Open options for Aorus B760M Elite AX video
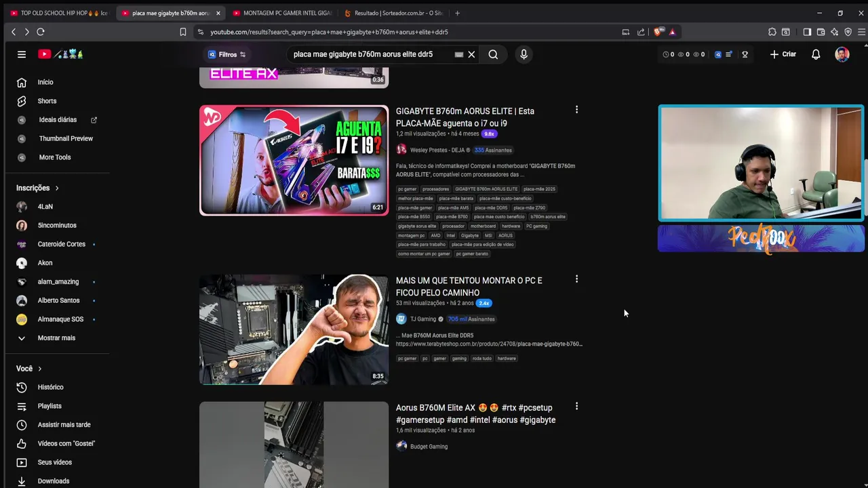Image resolution: width=868 pixels, height=488 pixels. tap(576, 407)
